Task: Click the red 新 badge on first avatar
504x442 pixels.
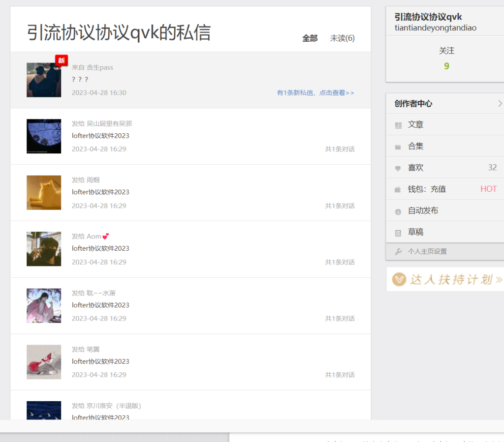Action: pyautogui.click(x=61, y=60)
